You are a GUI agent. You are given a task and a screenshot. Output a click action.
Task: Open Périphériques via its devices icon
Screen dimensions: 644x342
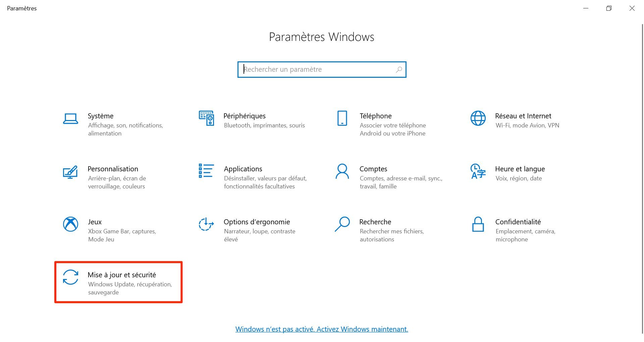pyautogui.click(x=206, y=118)
